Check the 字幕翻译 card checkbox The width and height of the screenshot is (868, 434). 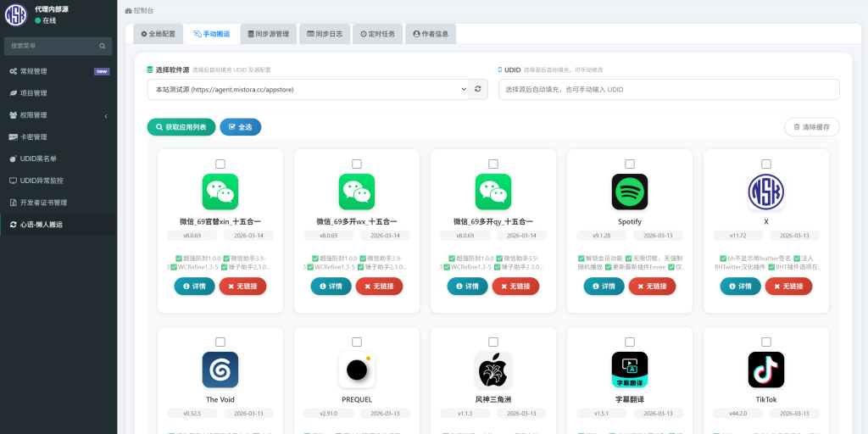630,342
